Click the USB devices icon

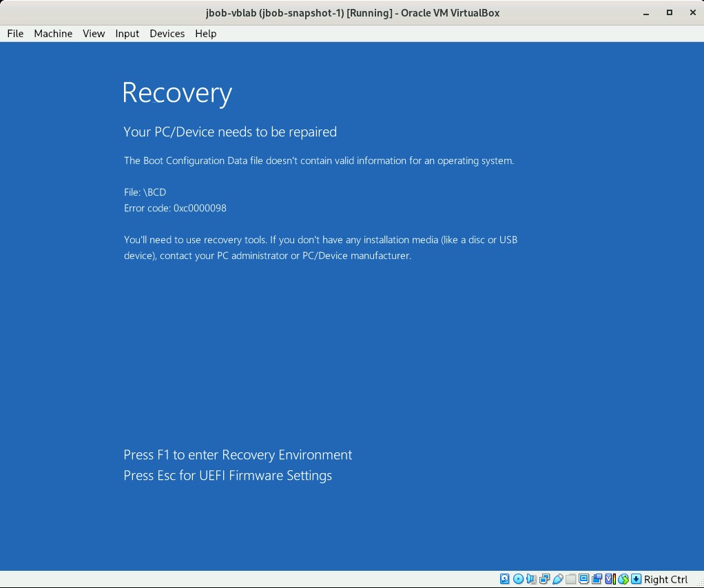[x=557, y=579]
